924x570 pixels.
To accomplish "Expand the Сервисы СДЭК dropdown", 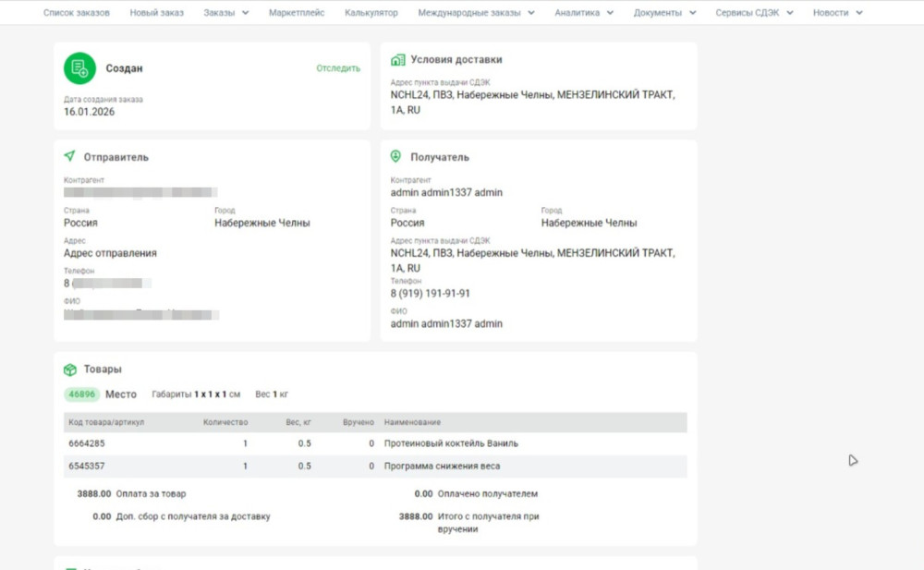I will tap(754, 12).
